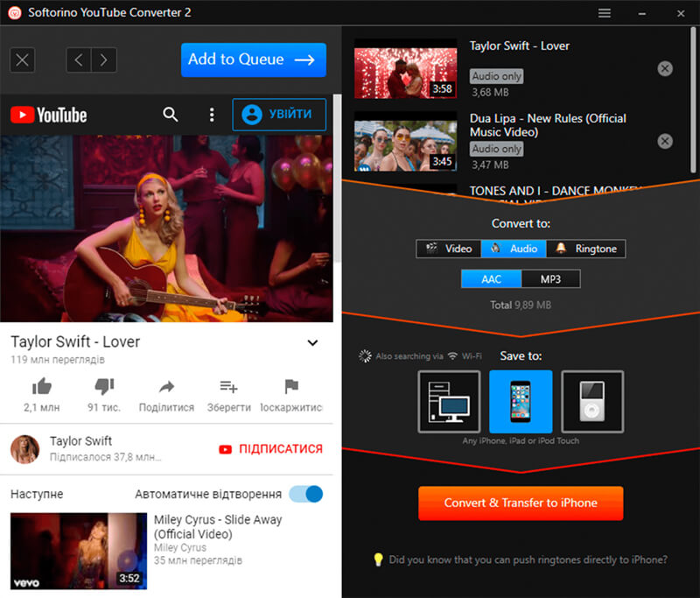Share the video via Поділитися
This screenshot has width=700, height=598.
click(x=166, y=395)
